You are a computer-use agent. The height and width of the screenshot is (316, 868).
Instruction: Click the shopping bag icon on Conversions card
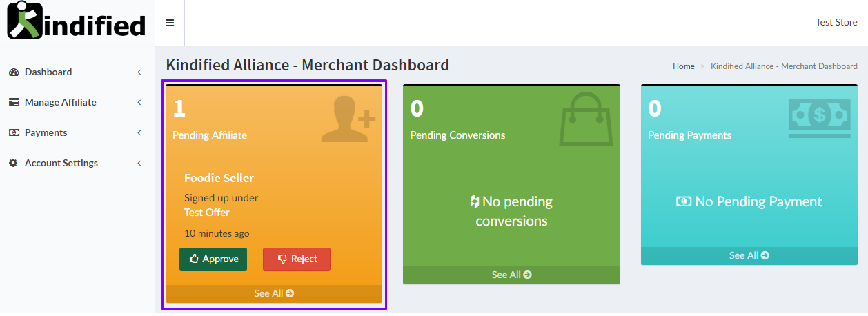pyautogui.click(x=586, y=119)
